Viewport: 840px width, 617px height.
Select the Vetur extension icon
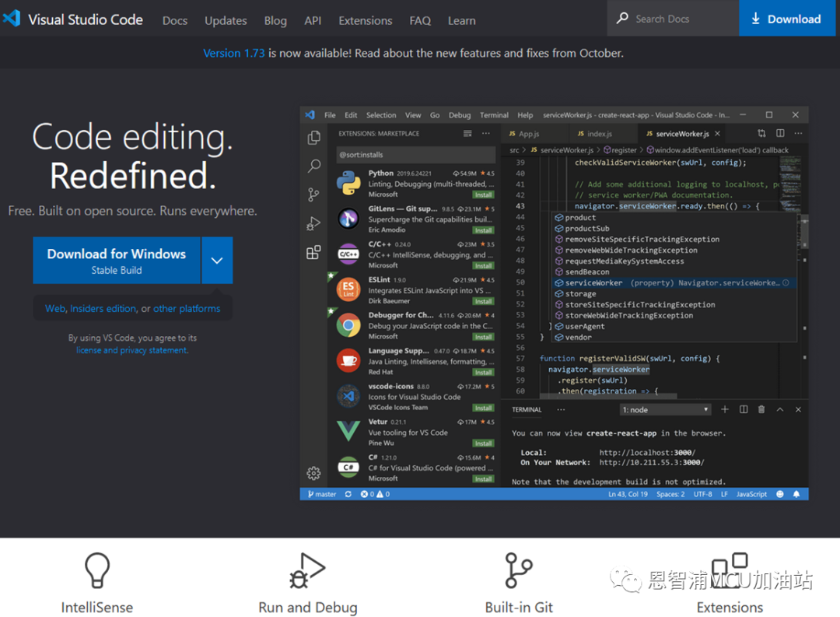point(348,432)
